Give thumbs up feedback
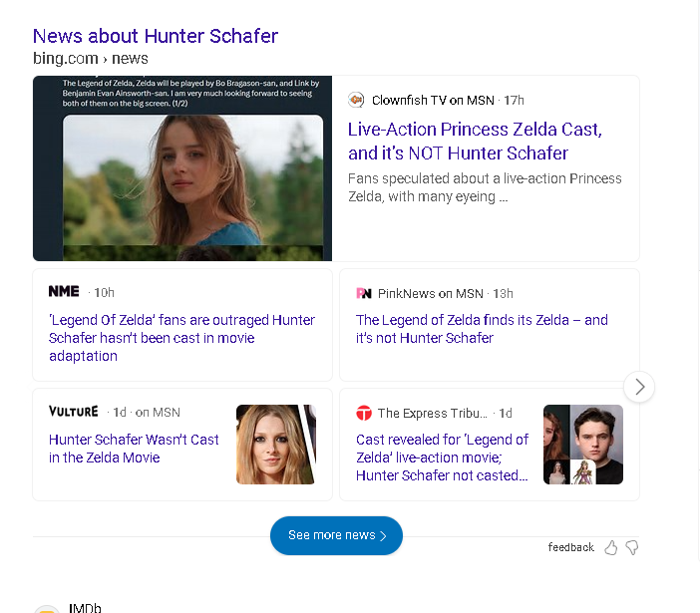 (x=610, y=547)
